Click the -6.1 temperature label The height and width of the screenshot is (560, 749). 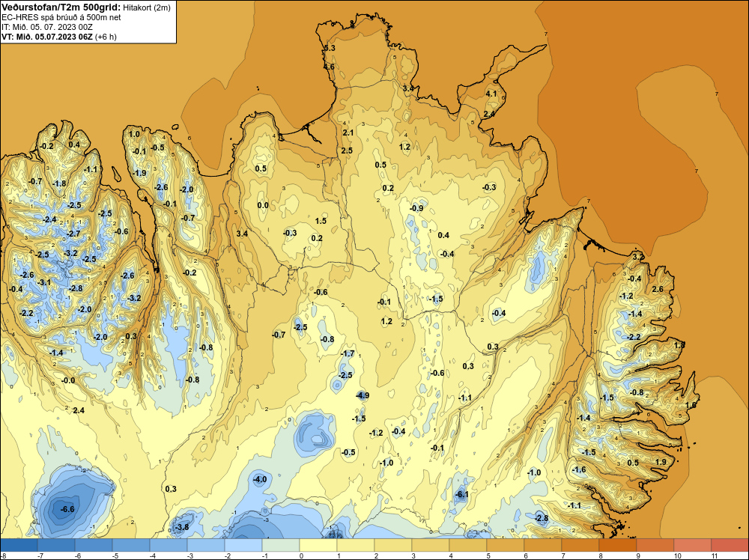coord(461,495)
